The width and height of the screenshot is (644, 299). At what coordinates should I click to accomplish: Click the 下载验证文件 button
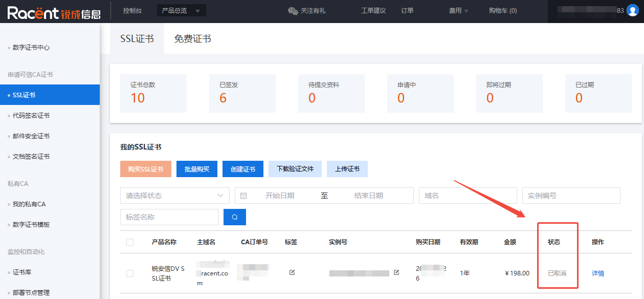coord(295,169)
